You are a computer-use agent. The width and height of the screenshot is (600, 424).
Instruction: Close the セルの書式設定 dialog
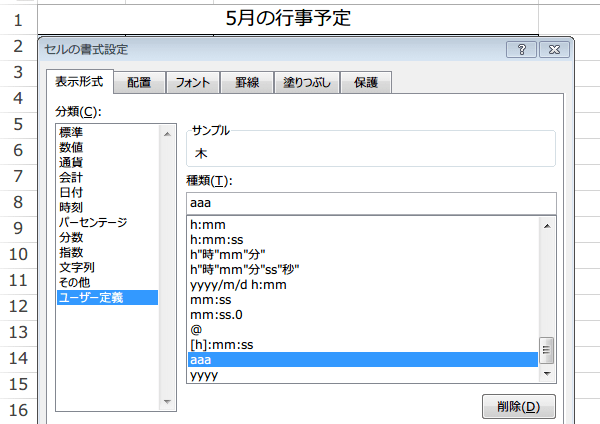pos(554,49)
